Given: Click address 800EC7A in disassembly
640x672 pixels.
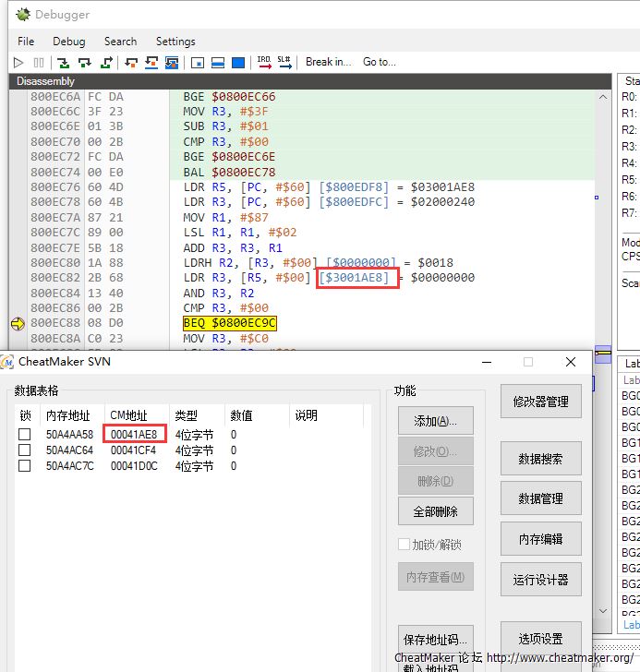Looking at the screenshot, I should pyautogui.click(x=55, y=218).
